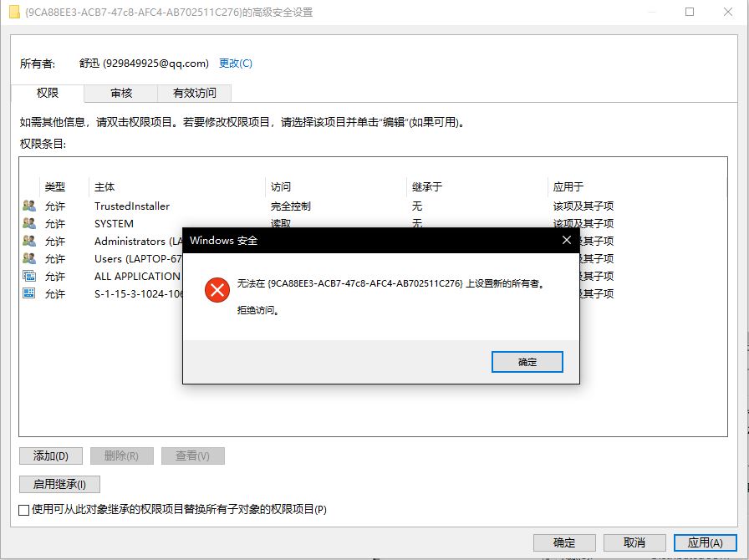Select the 权限 tab

[x=48, y=93]
